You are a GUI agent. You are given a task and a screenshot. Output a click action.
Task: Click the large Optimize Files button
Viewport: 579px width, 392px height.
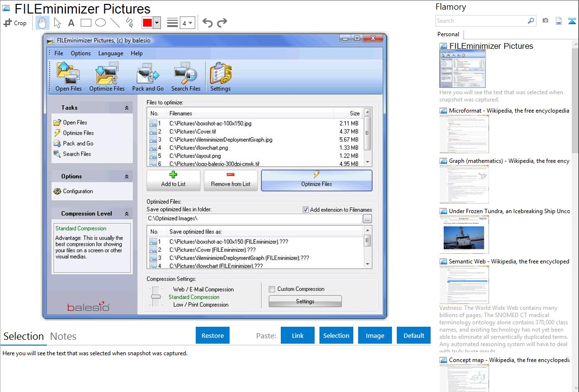(x=317, y=180)
